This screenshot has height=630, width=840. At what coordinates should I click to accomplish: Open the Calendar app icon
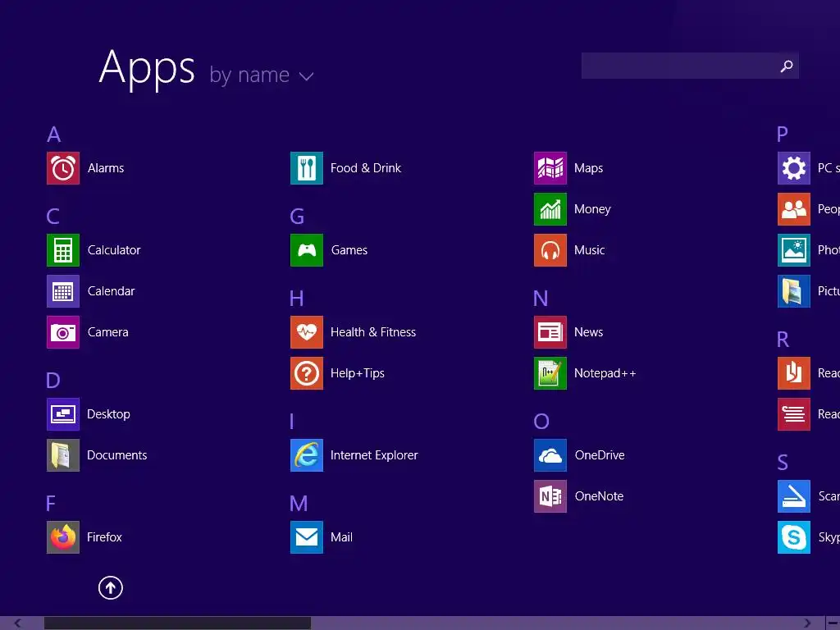click(x=62, y=291)
